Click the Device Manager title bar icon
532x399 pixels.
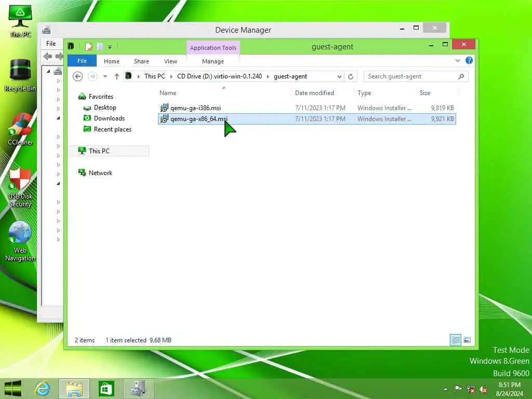point(46,30)
